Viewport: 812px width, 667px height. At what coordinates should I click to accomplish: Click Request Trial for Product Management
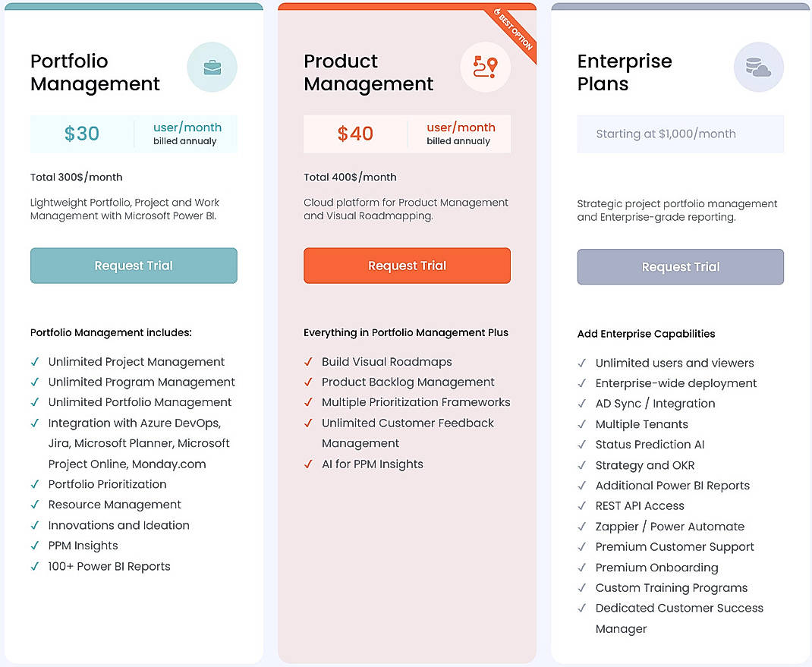click(x=407, y=266)
